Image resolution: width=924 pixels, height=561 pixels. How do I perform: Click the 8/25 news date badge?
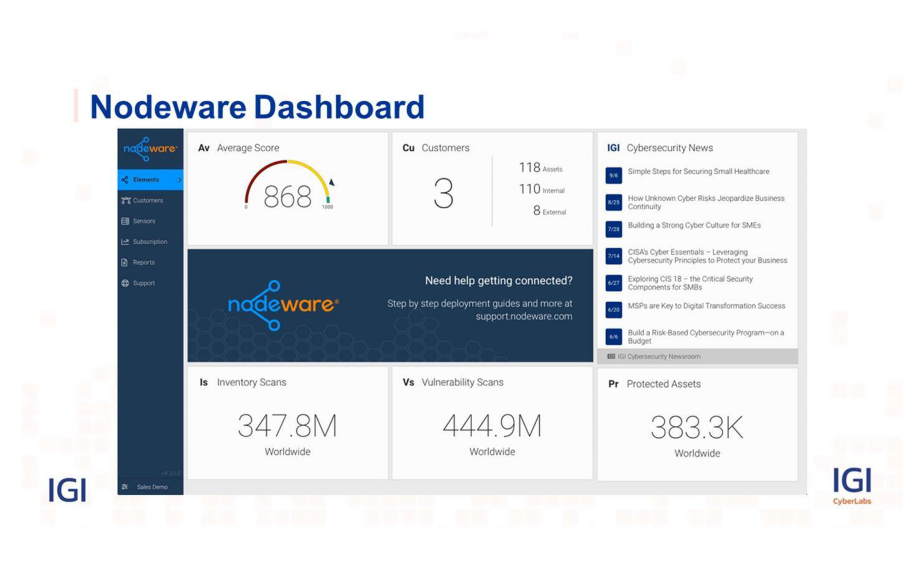(614, 203)
